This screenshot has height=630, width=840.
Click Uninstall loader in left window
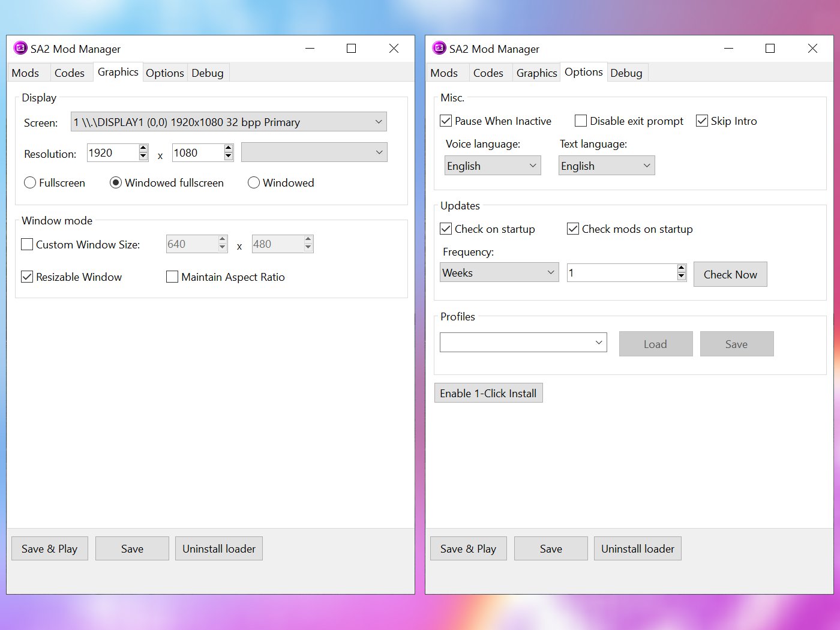(219, 548)
